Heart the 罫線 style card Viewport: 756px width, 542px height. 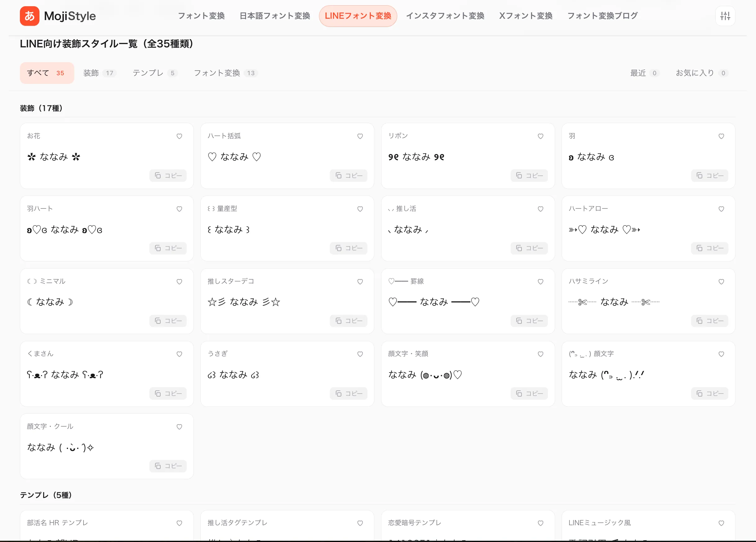(541, 282)
